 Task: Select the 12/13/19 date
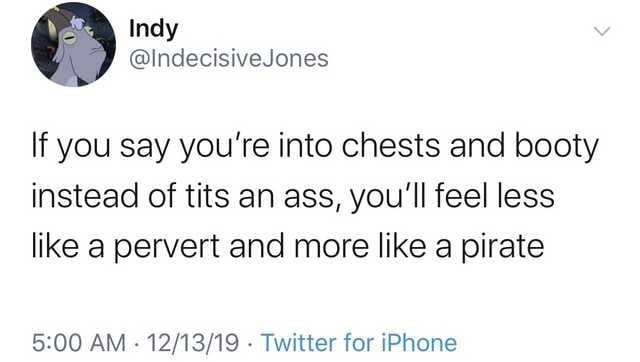(x=193, y=342)
